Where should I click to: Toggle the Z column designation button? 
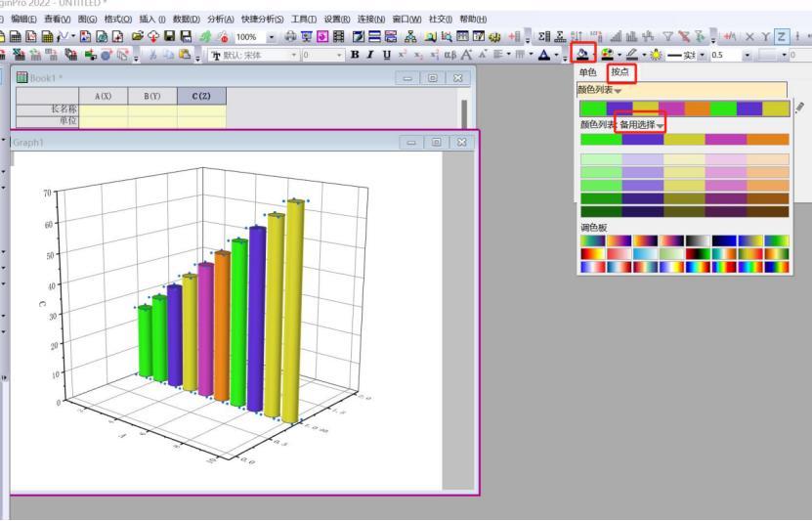782,36
